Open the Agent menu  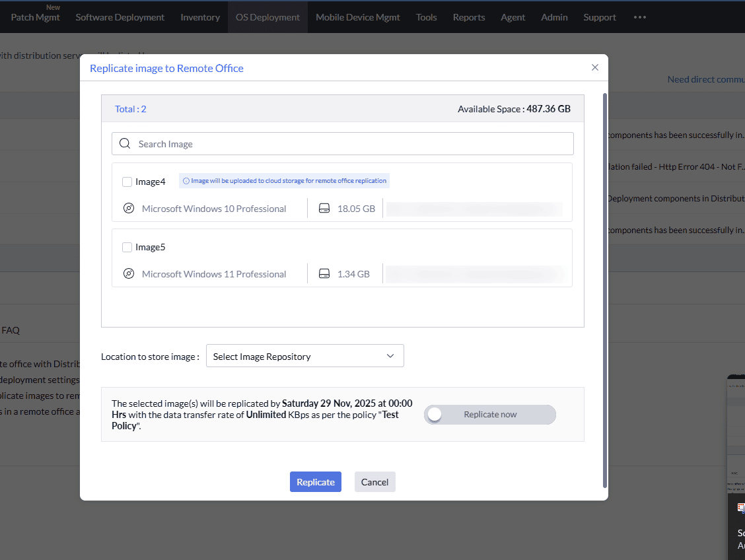pyautogui.click(x=513, y=17)
